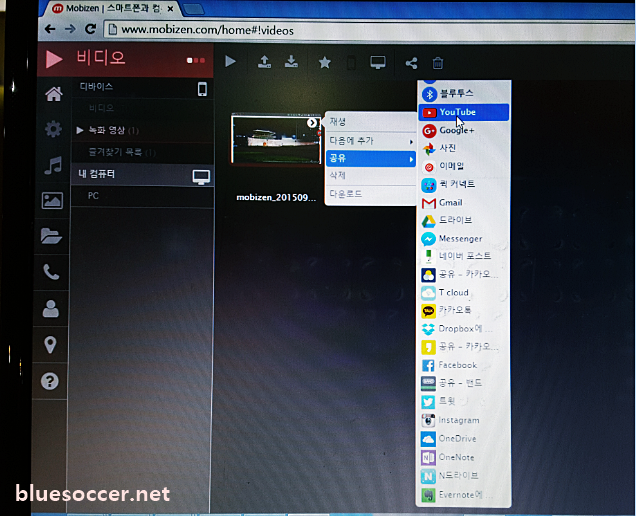Share via Gmail
The image size is (636, 516).
click(x=464, y=203)
